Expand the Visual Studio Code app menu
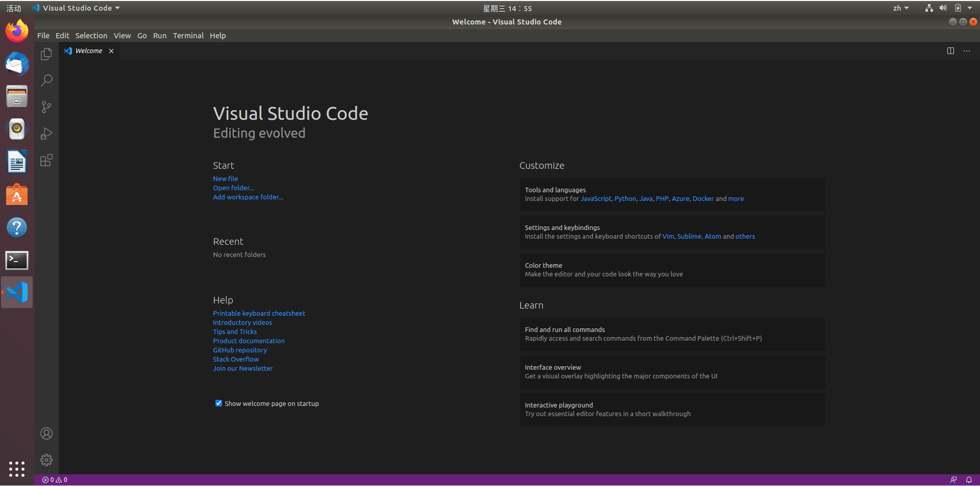980x486 pixels. tap(76, 8)
